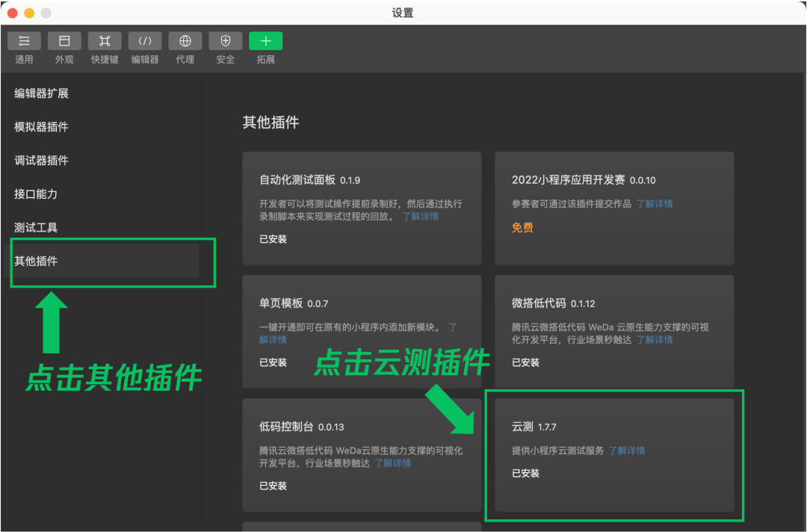Click 已安装 status under 单页模板

pyautogui.click(x=273, y=362)
